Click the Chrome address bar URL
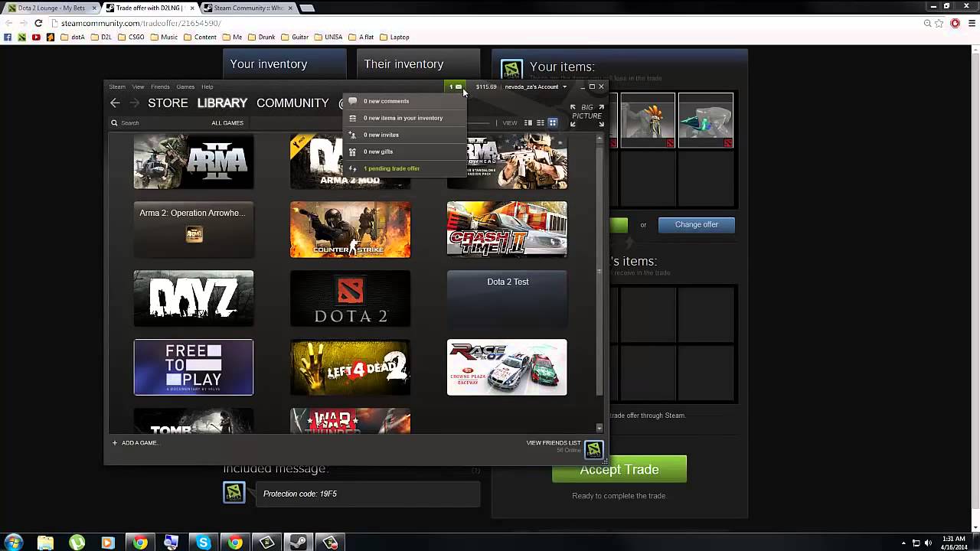This screenshot has height=551, width=980. [x=141, y=23]
